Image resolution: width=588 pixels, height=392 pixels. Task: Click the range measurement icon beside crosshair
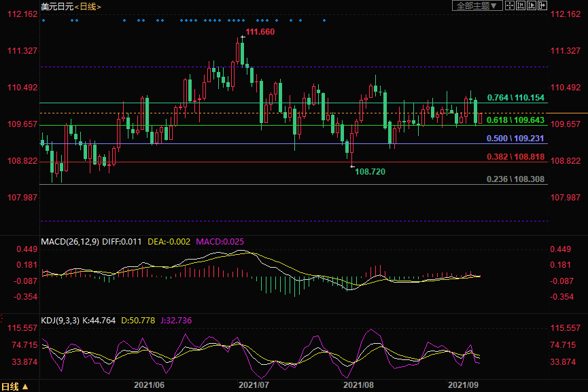point(520,6)
